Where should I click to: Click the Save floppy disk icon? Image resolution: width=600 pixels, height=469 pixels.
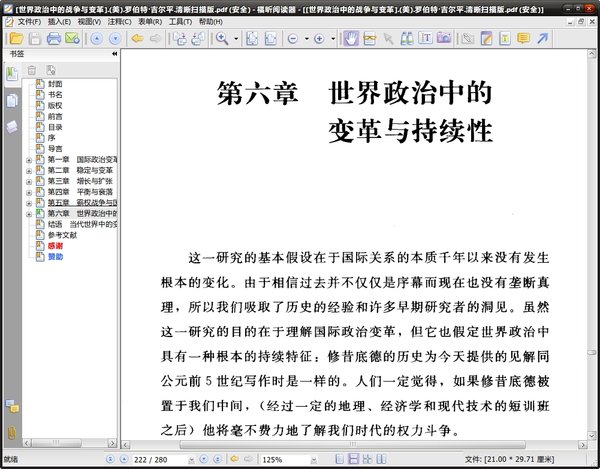pyautogui.click(x=35, y=39)
